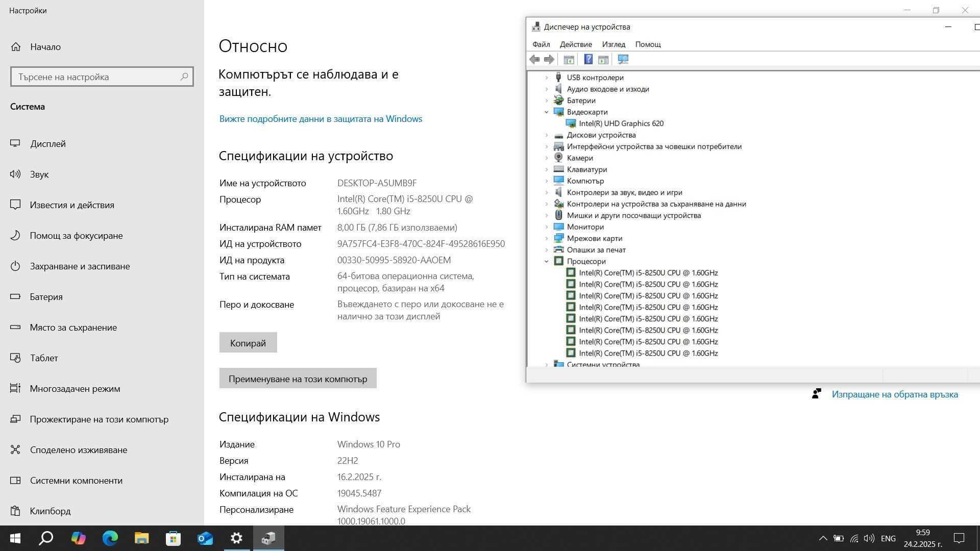The image size is (980, 551).
Task: Open Помощ menu in Device Manager
Action: 648,44
